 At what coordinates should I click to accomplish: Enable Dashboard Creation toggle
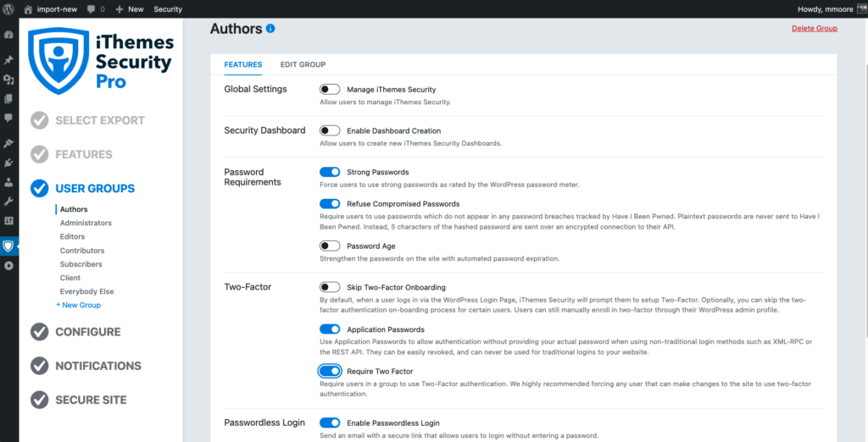(x=330, y=130)
